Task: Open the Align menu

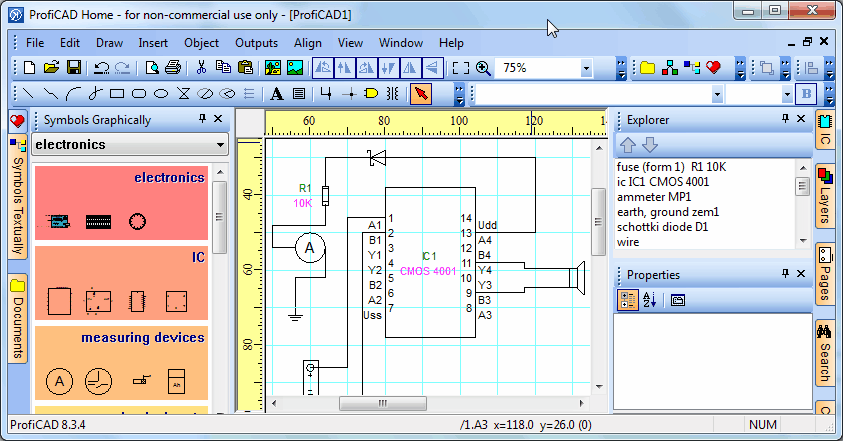Action: [x=308, y=43]
